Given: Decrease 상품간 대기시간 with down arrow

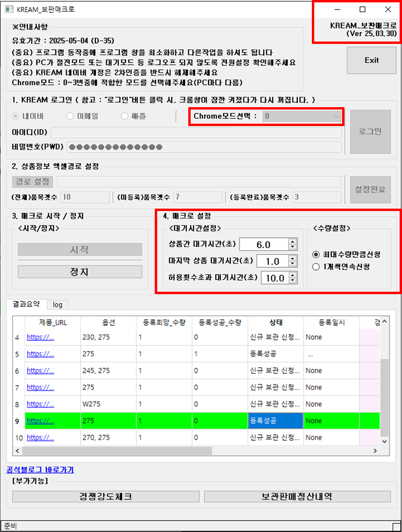Looking at the screenshot, I should click(293, 247).
